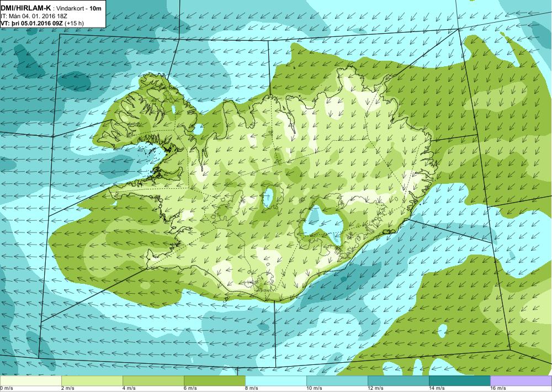
Task: Click the light teal 10–12 m/s legend swatch
Action: (x=337, y=381)
